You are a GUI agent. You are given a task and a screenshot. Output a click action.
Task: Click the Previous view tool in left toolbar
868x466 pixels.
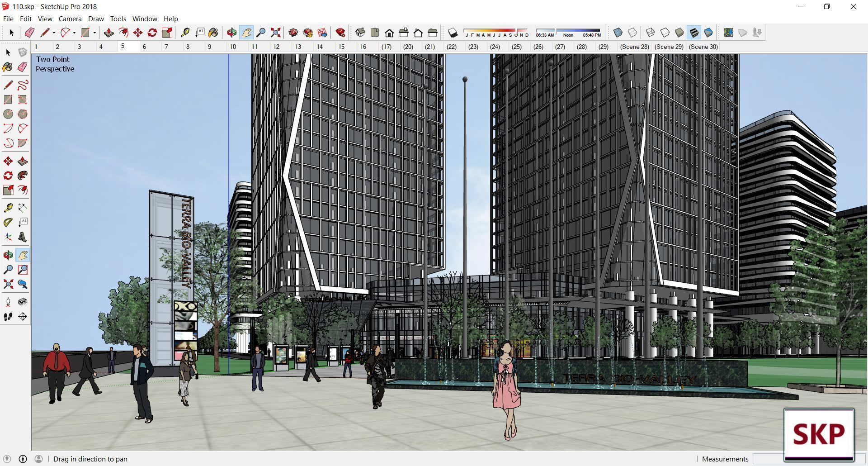pyautogui.click(x=23, y=284)
